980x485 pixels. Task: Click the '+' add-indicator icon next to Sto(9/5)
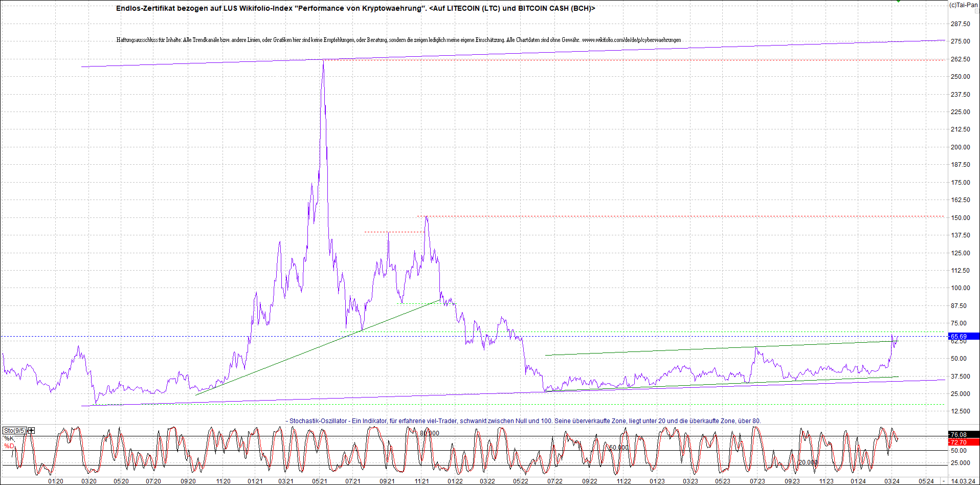pyautogui.click(x=31, y=431)
